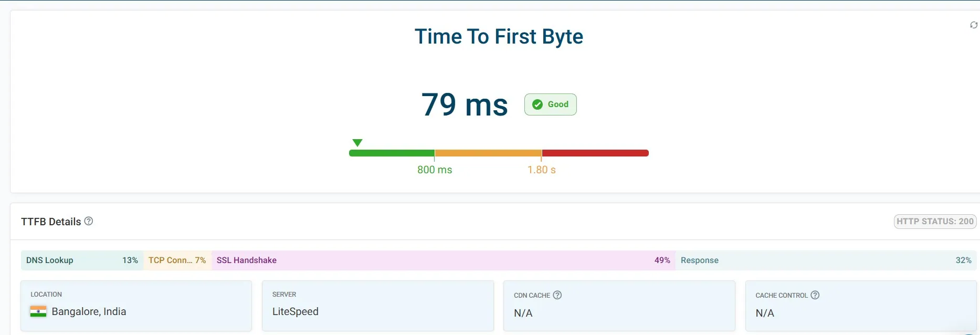Screen dimensions: 980x335
Task: Click the green checkmark in Good badge
Action: [x=538, y=104]
